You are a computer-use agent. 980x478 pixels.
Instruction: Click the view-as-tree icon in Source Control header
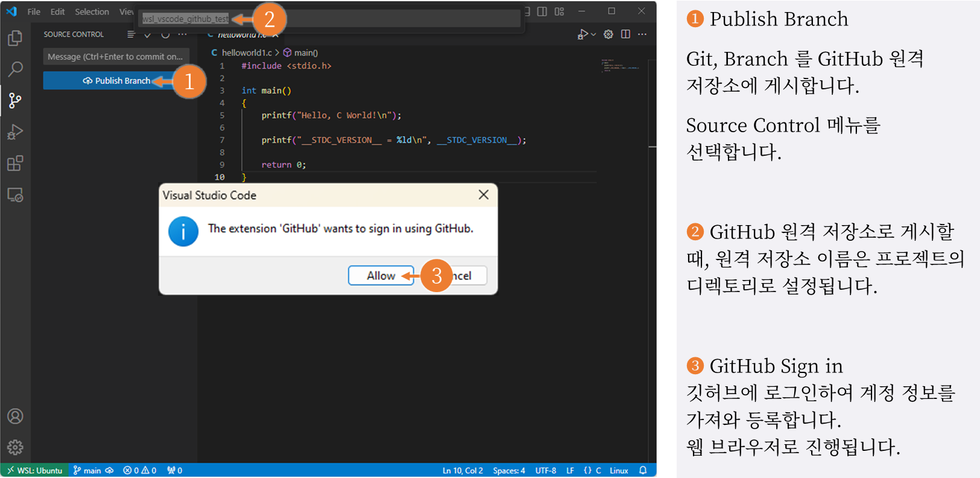[131, 34]
